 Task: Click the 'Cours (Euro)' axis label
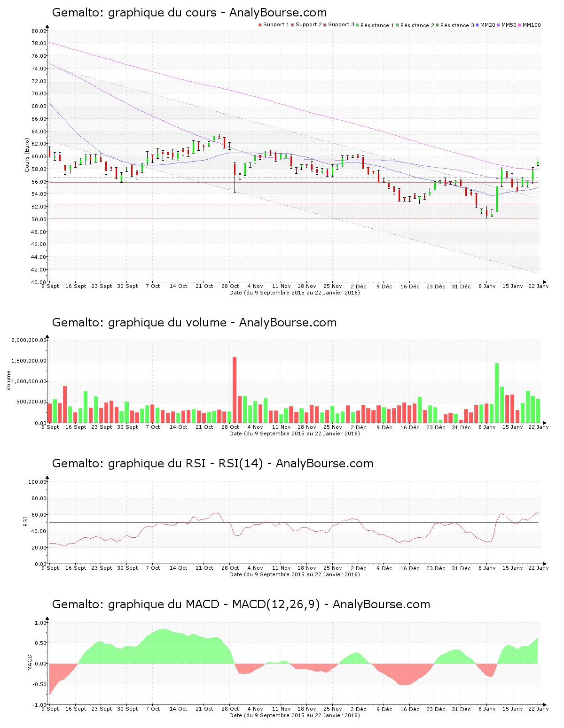click(27, 155)
